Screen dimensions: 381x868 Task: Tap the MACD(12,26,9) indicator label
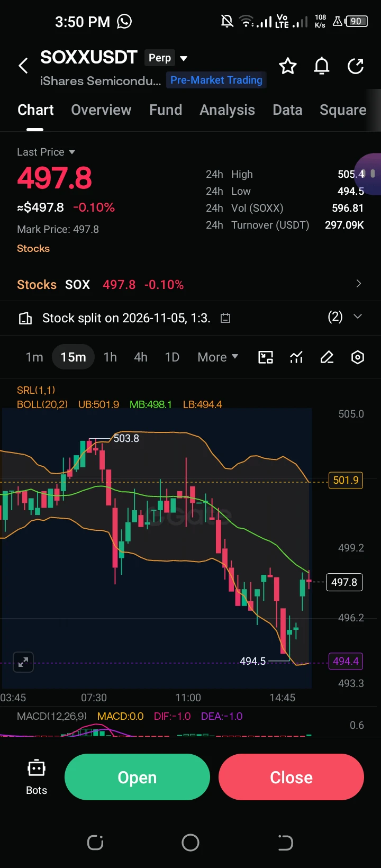pos(52,716)
